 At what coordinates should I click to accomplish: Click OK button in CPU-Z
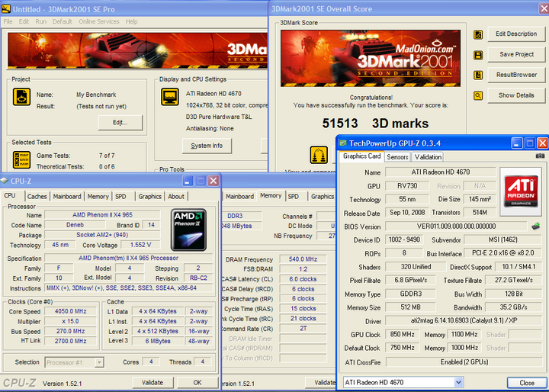click(197, 383)
